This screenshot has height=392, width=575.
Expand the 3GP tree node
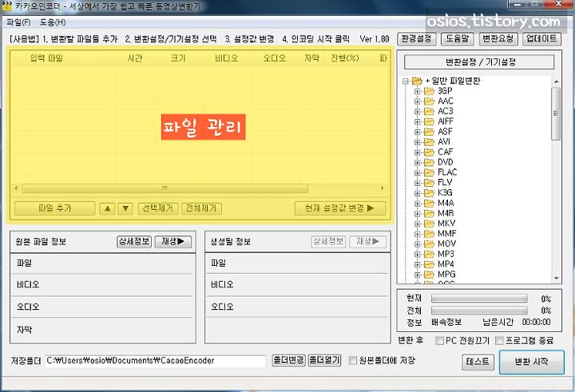[x=418, y=91]
